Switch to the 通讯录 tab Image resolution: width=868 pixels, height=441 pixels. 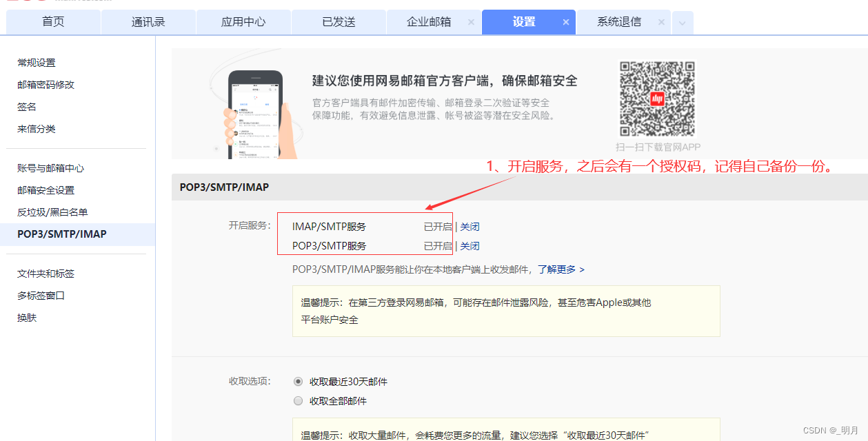[x=148, y=22]
